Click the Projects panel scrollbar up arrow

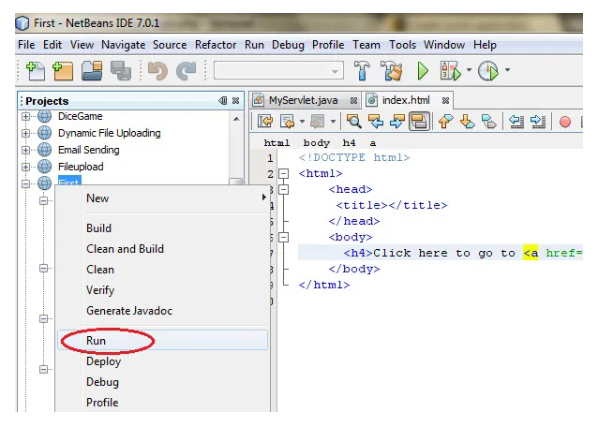(x=236, y=119)
